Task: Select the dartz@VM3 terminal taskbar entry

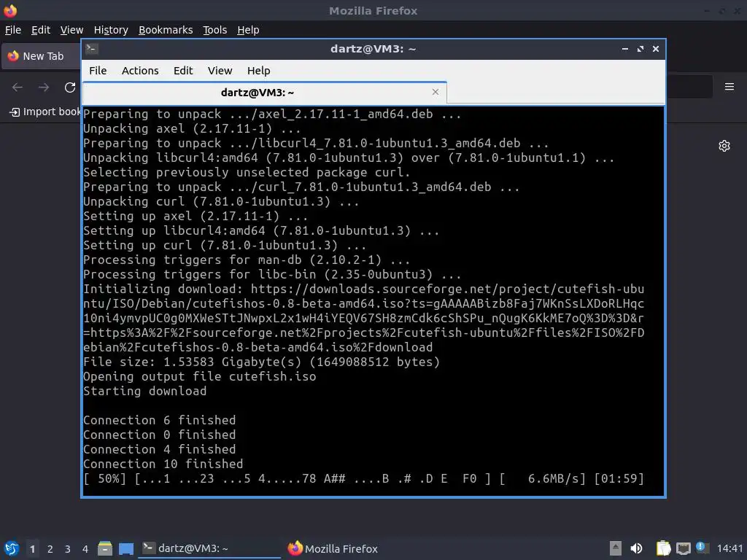Action: pos(209,548)
